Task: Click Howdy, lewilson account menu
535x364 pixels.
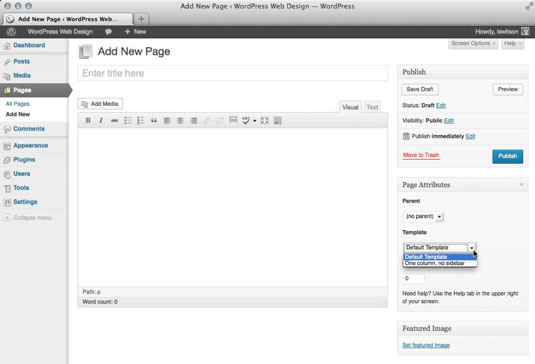Action: pyautogui.click(x=497, y=32)
